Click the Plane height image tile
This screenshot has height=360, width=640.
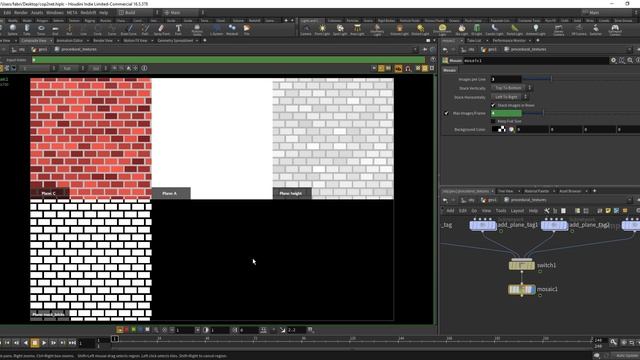pos(333,139)
